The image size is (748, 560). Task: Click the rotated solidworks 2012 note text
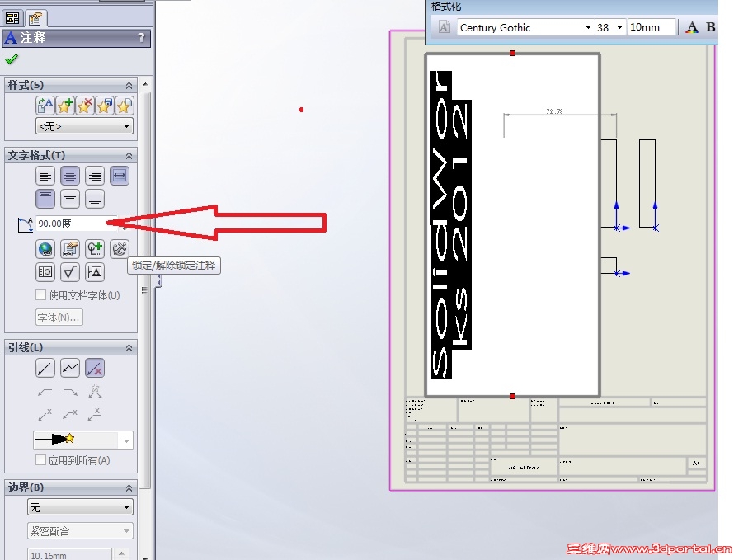click(x=451, y=224)
